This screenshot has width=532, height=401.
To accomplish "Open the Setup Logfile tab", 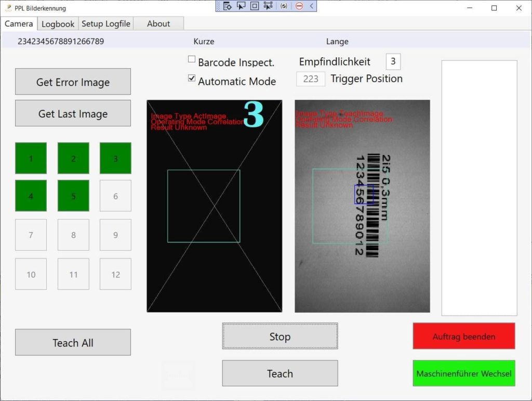I will (x=106, y=24).
